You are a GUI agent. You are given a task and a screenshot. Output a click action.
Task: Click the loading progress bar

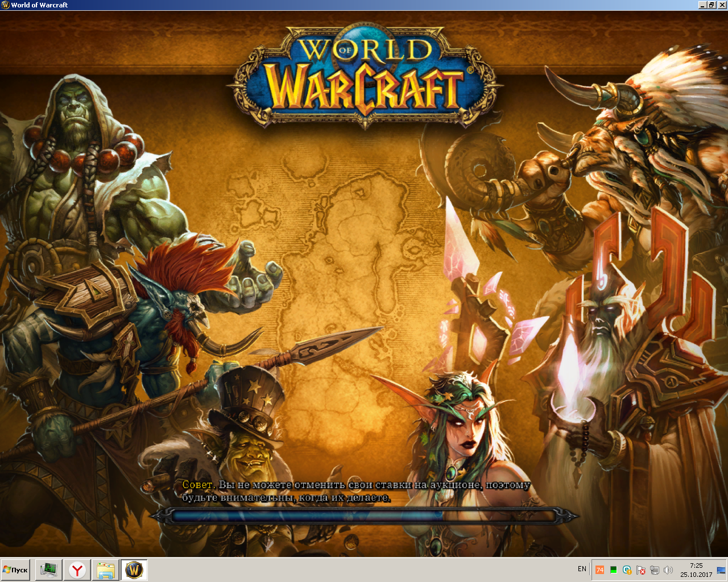[364, 516]
